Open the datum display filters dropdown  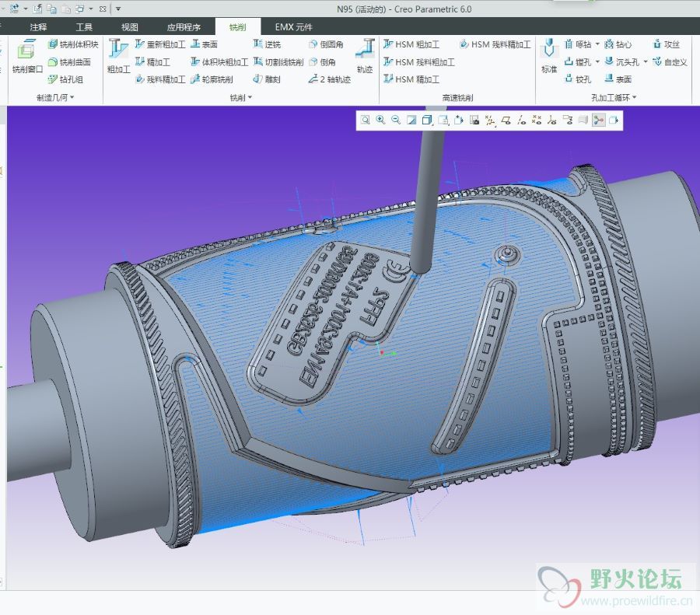click(490, 120)
